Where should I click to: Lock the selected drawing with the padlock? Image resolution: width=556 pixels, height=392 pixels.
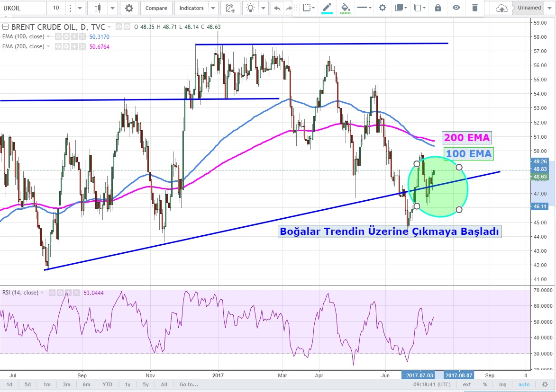(x=438, y=8)
